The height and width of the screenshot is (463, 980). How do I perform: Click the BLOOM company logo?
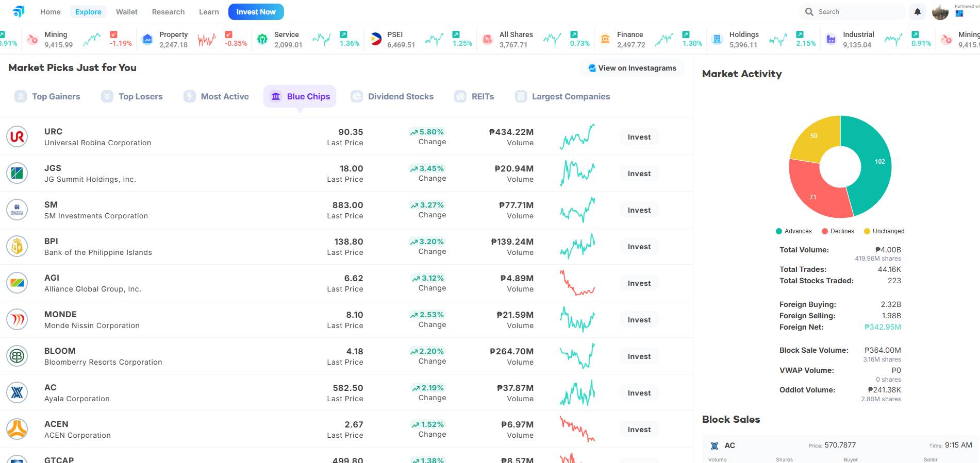click(x=17, y=356)
